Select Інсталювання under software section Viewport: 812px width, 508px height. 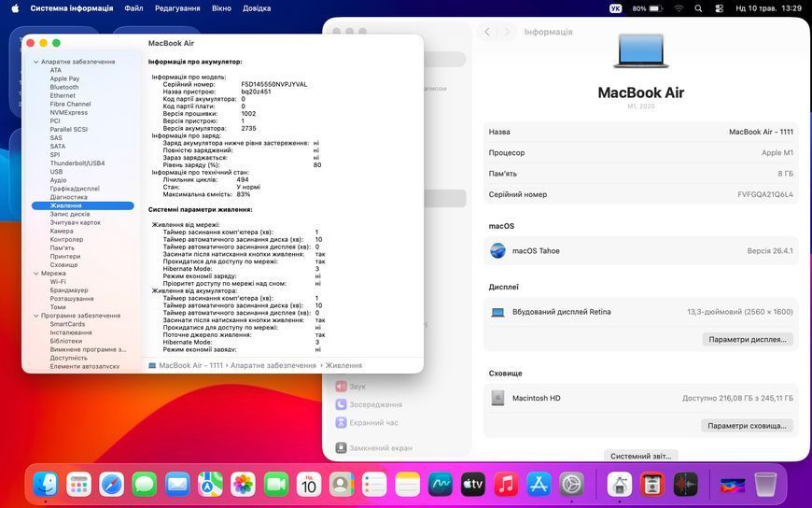coord(71,332)
